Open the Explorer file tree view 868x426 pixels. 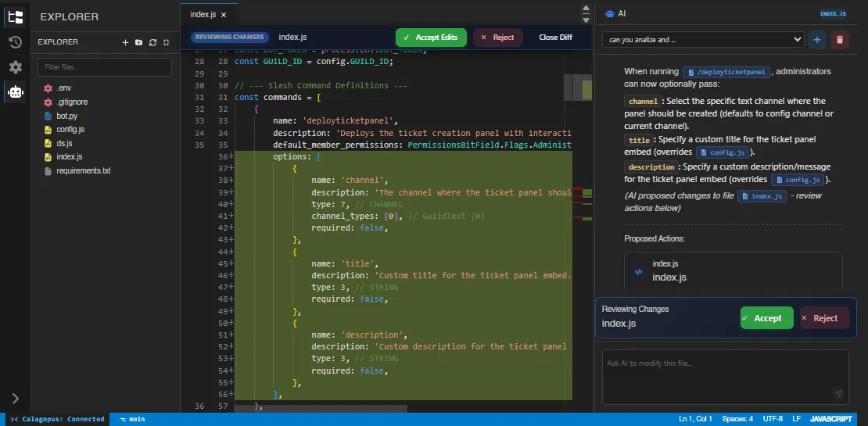[x=16, y=16]
